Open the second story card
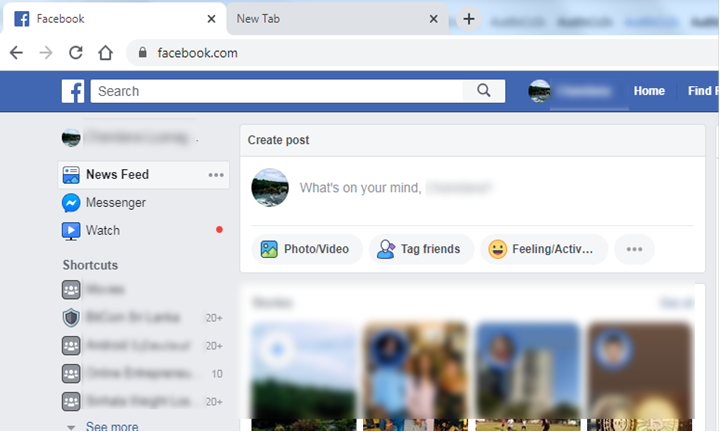Viewport: 720px width, 432px height. (x=416, y=376)
